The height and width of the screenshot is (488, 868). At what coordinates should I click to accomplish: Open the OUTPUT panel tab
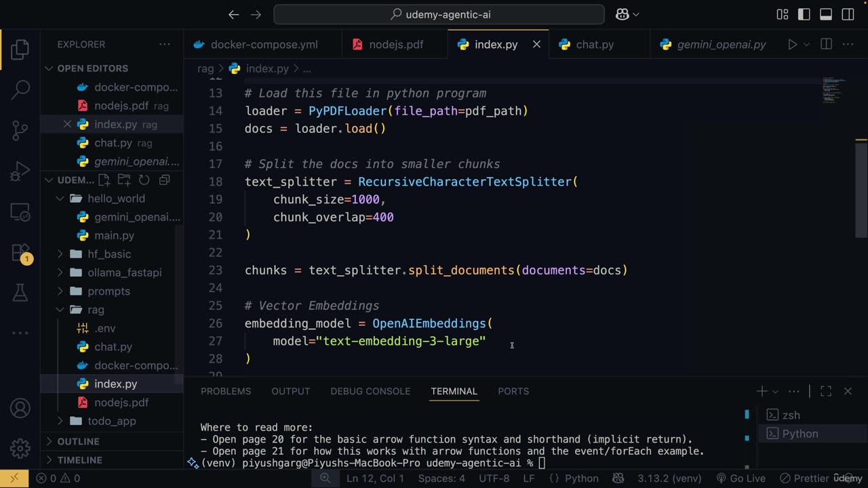coord(291,391)
